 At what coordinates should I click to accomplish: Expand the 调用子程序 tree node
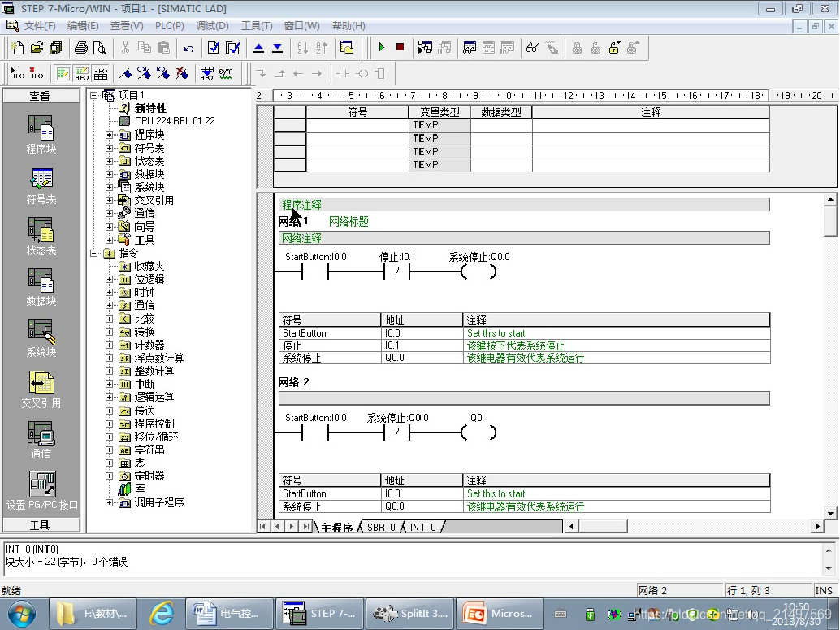(110, 502)
